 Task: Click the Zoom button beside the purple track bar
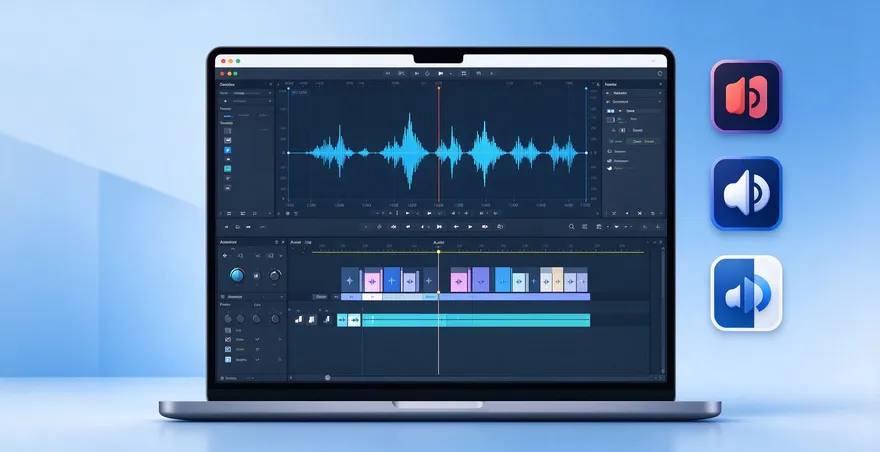tap(321, 296)
